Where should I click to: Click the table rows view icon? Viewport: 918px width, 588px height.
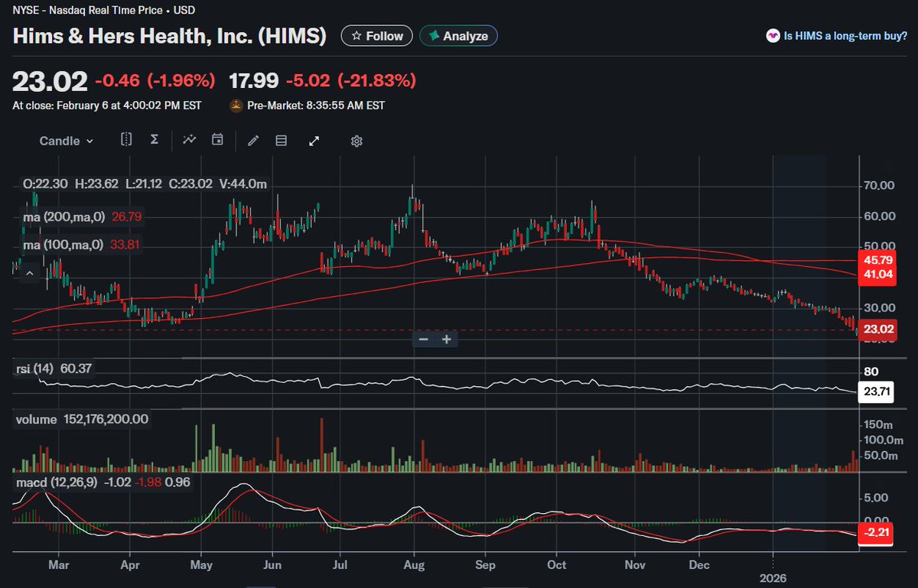[281, 141]
